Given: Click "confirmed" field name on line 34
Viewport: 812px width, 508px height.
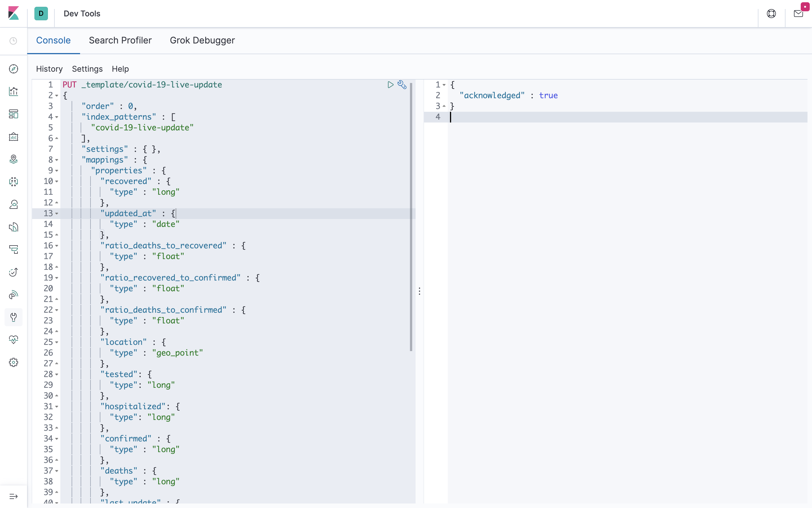Looking at the screenshot, I should [x=126, y=439].
